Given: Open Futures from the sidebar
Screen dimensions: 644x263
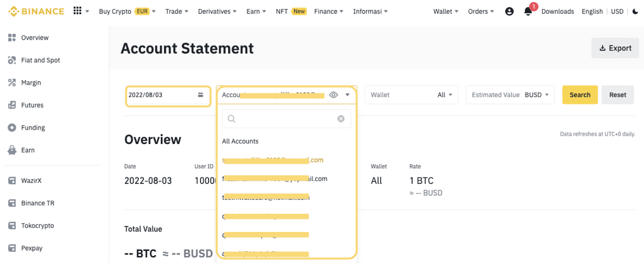Looking at the screenshot, I should [x=32, y=105].
